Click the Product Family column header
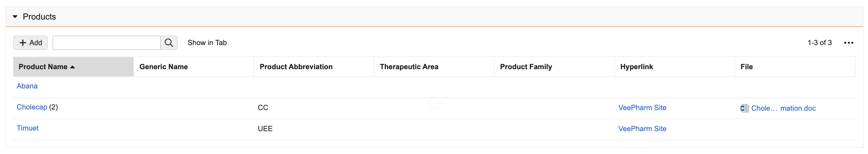The image size is (868, 154). pos(526,67)
